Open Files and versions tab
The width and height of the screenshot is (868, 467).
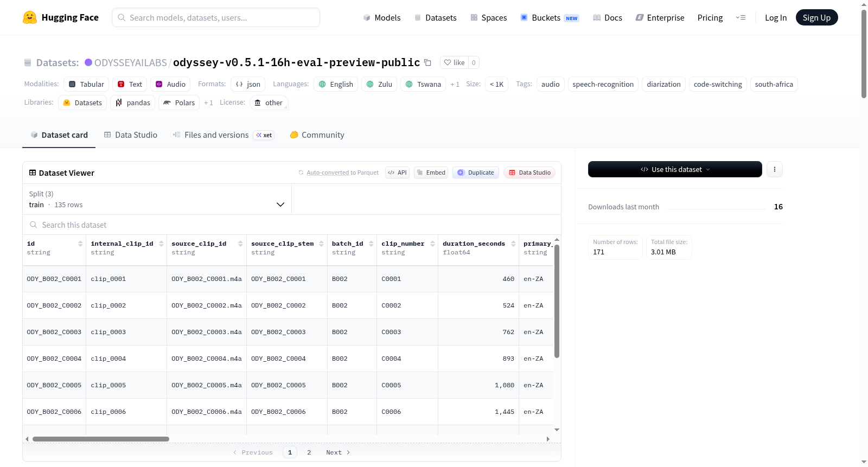tap(224, 135)
